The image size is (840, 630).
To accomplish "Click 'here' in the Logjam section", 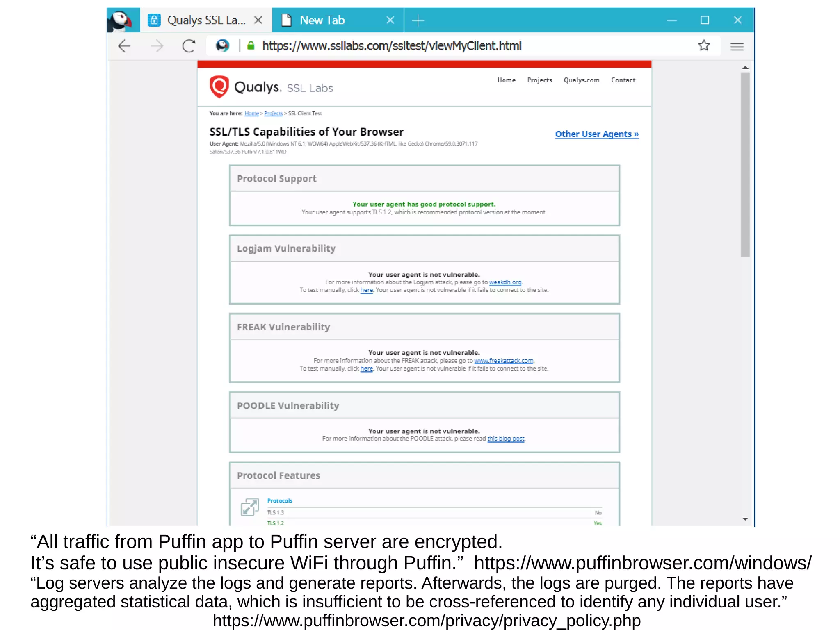I will pos(366,290).
